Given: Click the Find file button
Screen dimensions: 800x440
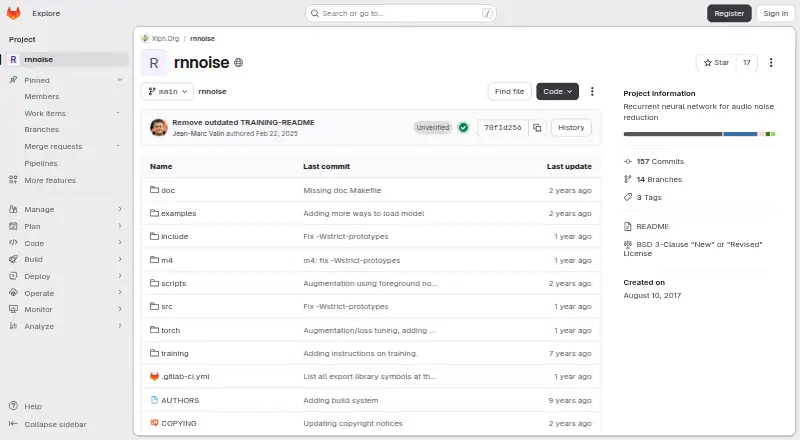Looking at the screenshot, I should click(509, 91).
